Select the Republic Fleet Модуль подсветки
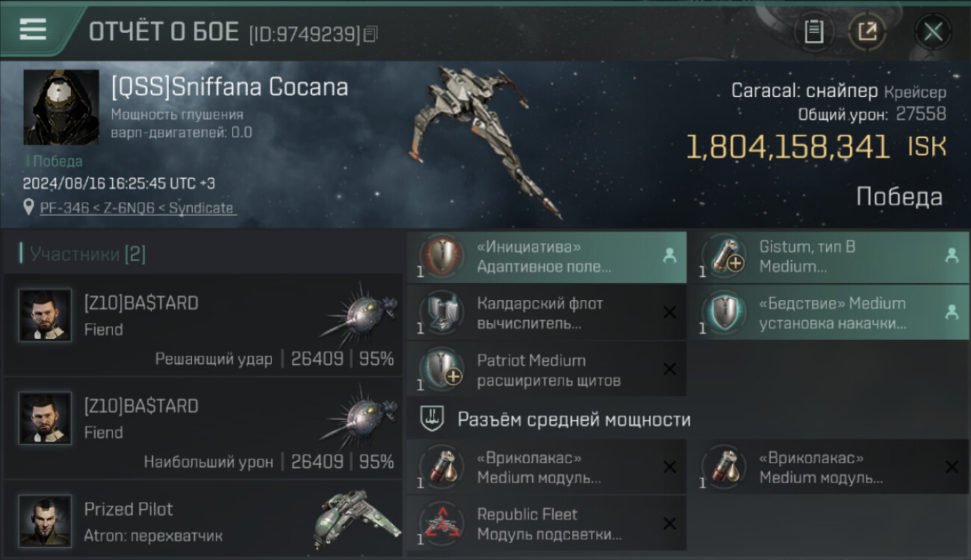 pos(547,524)
